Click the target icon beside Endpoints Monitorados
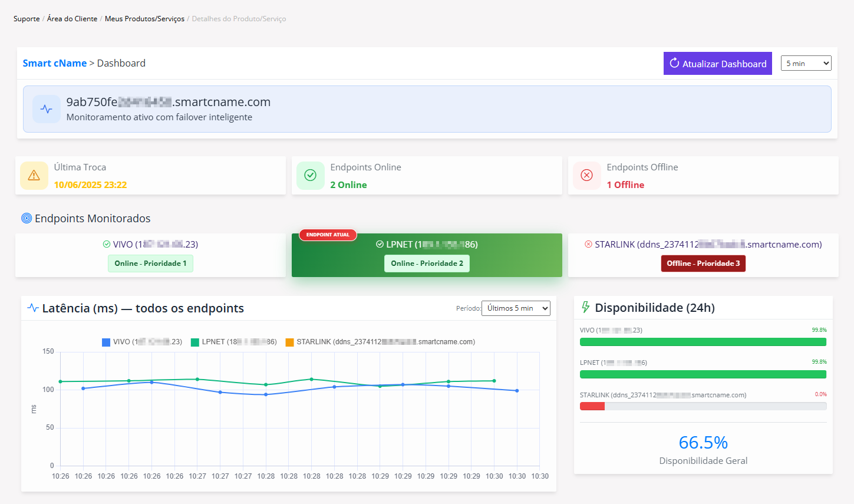 pos(26,218)
